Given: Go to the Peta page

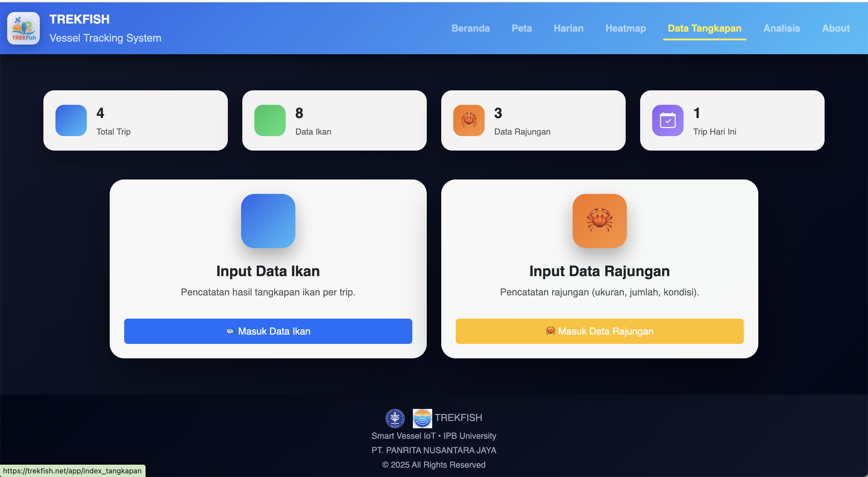Looking at the screenshot, I should (522, 28).
